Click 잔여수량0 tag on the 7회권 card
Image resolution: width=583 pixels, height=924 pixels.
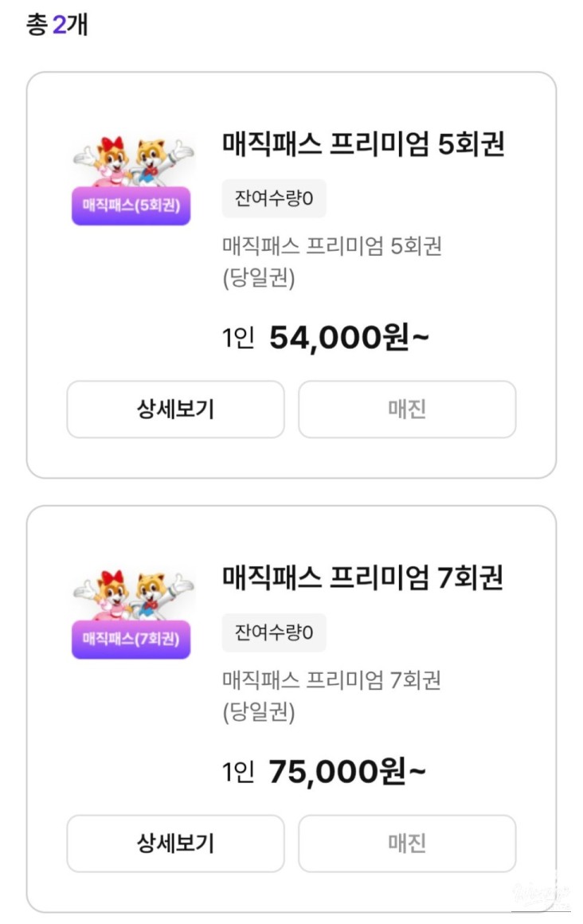point(274,632)
